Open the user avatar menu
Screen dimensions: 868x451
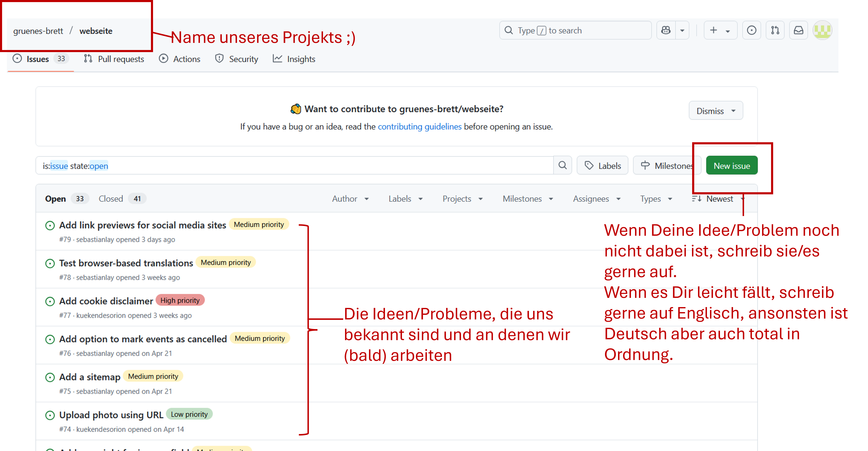(823, 30)
